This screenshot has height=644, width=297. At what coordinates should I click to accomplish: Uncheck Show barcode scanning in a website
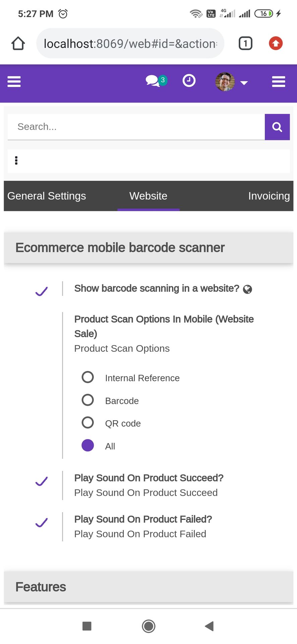tap(42, 291)
